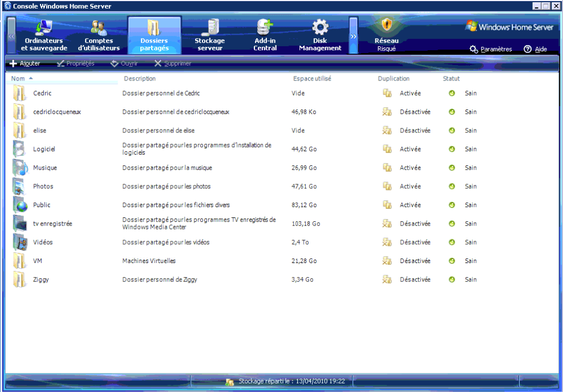This screenshot has width=563, height=392.
Task: Click 'Activée' in the Photos row
Action: [x=410, y=187]
